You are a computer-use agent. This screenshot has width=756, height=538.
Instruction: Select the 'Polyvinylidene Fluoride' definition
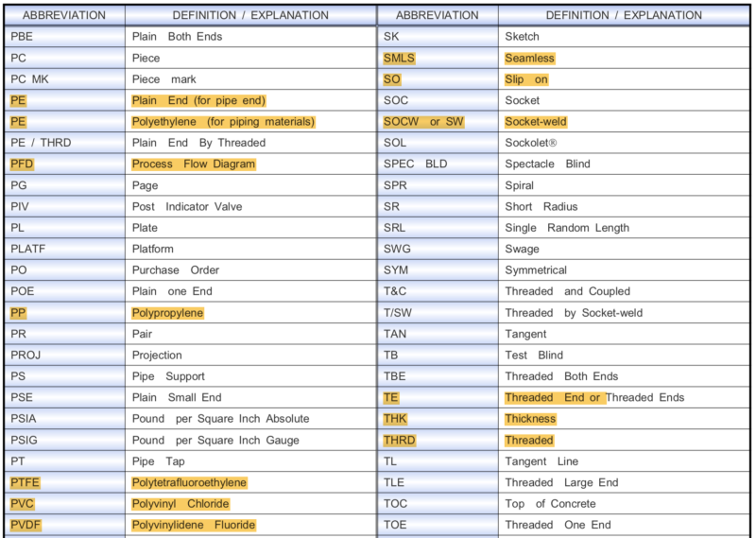194,525
